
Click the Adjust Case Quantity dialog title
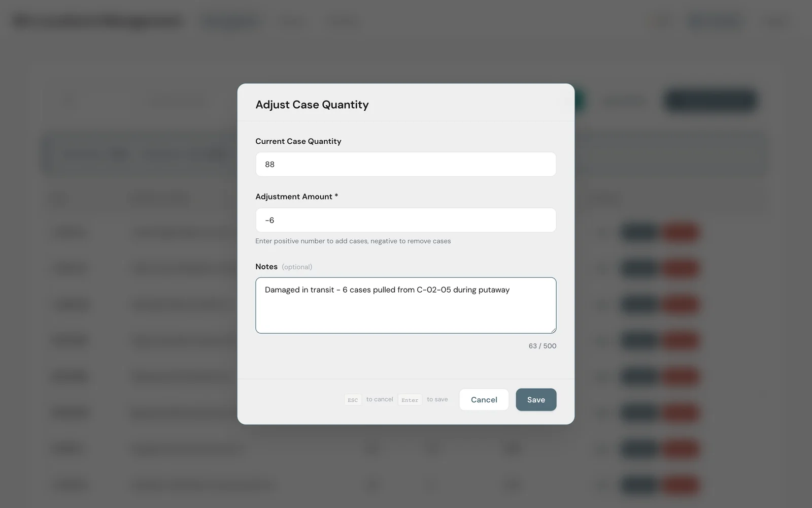click(x=312, y=105)
